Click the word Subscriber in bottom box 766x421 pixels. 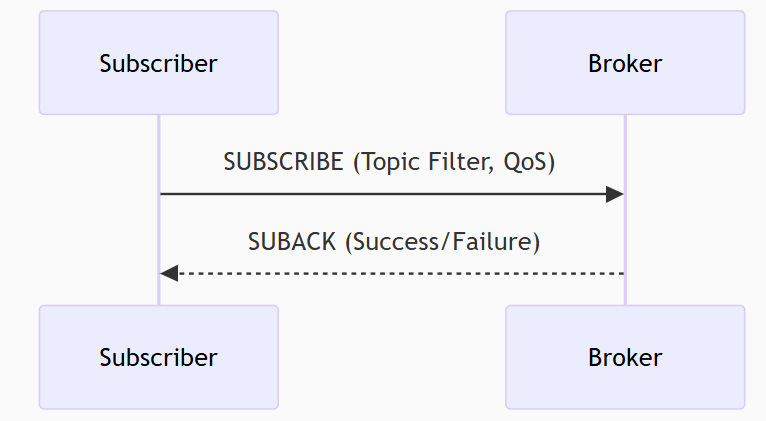(159, 358)
